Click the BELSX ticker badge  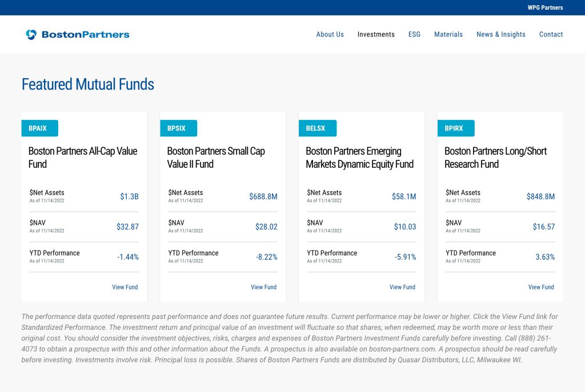click(x=318, y=128)
